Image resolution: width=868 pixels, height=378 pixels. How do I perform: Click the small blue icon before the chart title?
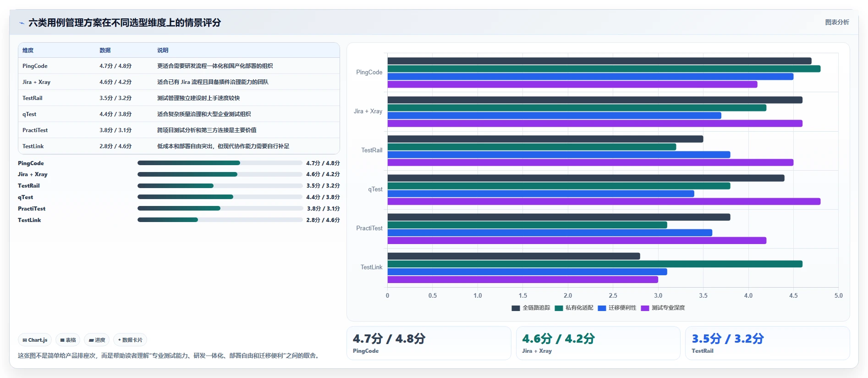click(x=22, y=23)
